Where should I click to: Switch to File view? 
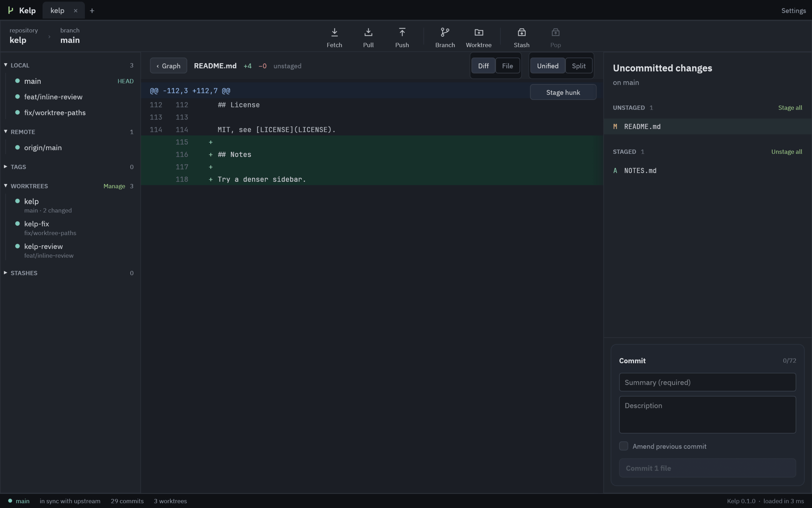coord(507,66)
